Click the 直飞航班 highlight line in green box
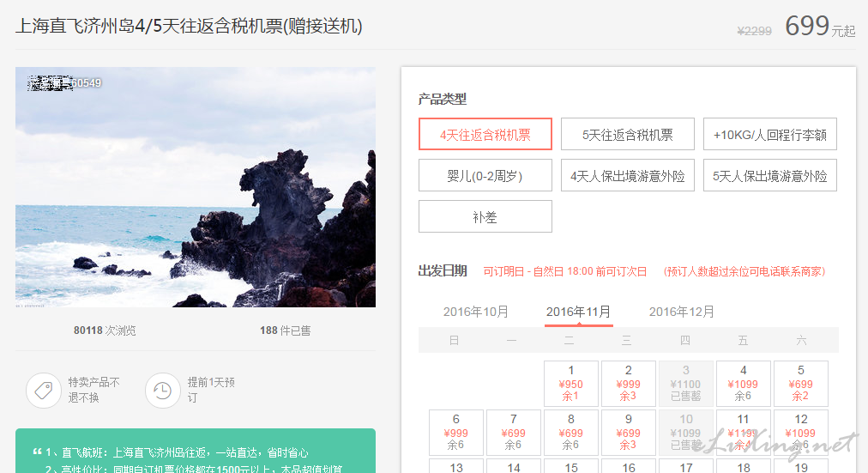Image resolution: width=868 pixels, height=473 pixels. [177, 452]
